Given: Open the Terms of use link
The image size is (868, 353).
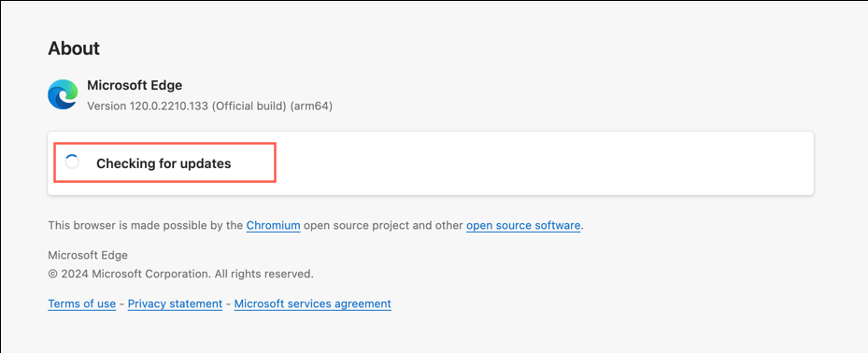Looking at the screenshot, I should [82, 304].
